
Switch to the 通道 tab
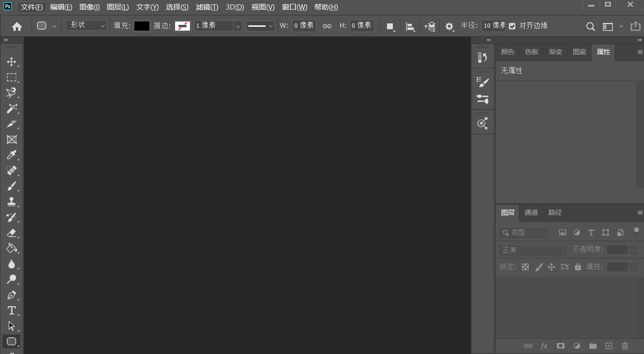pyautogui.click(x=531, y=213)
